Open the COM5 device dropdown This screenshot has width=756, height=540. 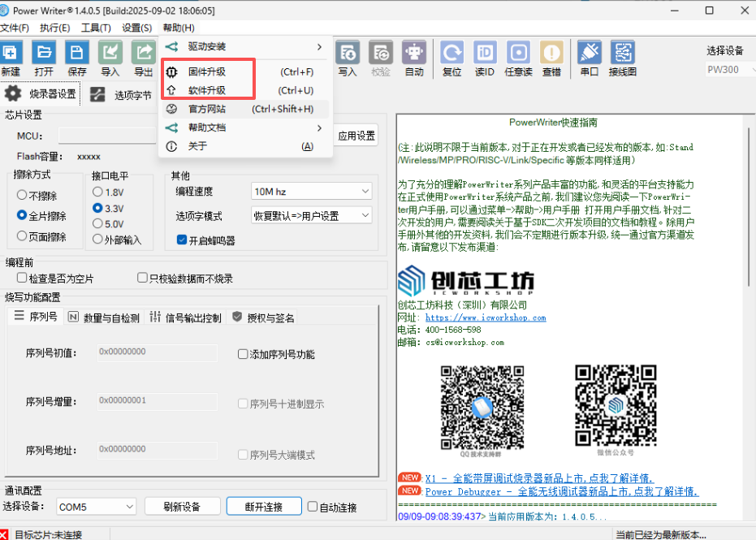tap(96, 507)
